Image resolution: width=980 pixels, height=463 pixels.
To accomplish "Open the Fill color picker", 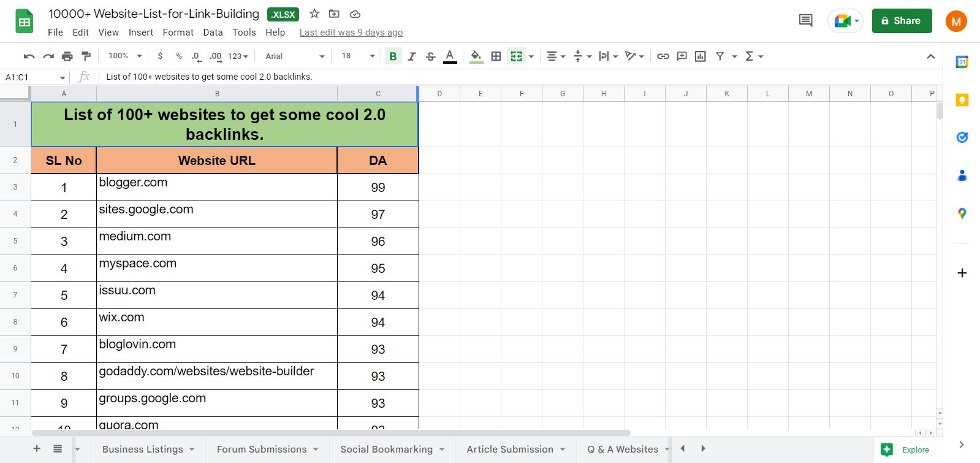I will pyautogui.click(x=476, y=56).
